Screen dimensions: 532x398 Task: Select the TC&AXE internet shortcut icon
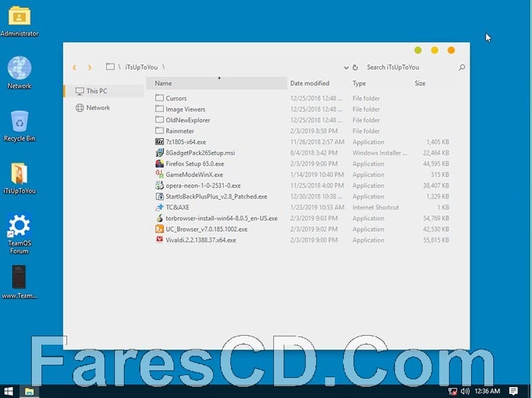coord(160,207)
